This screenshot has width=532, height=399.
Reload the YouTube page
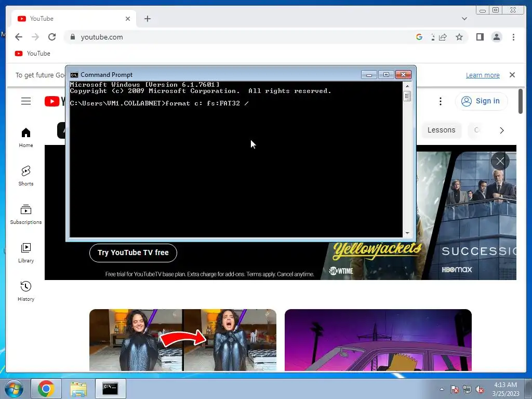[52, 37]
